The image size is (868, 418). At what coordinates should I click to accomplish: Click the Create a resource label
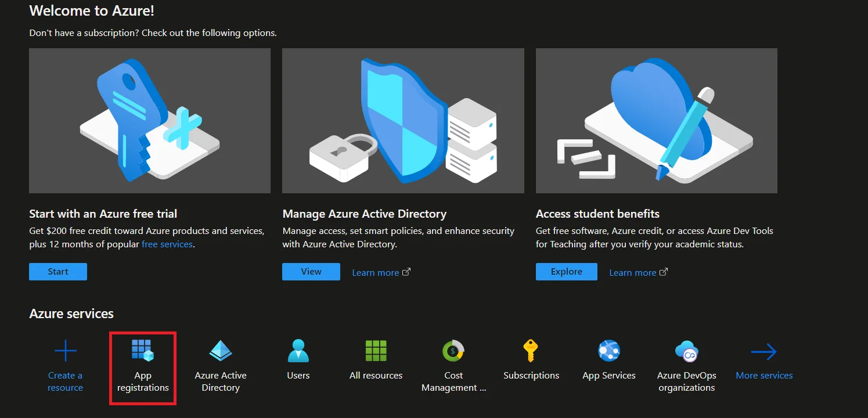[x=65, y=381]
